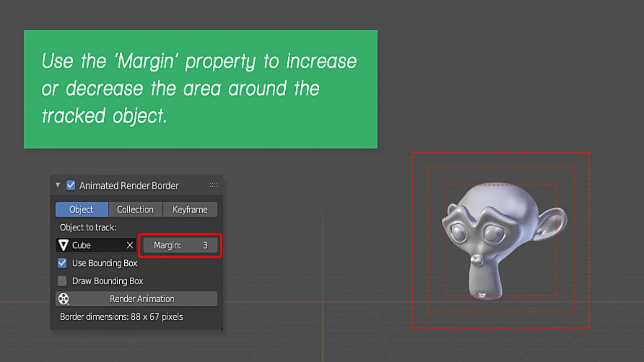
Task: Switch to the Collection tab
Action: (x=135, y=210)
